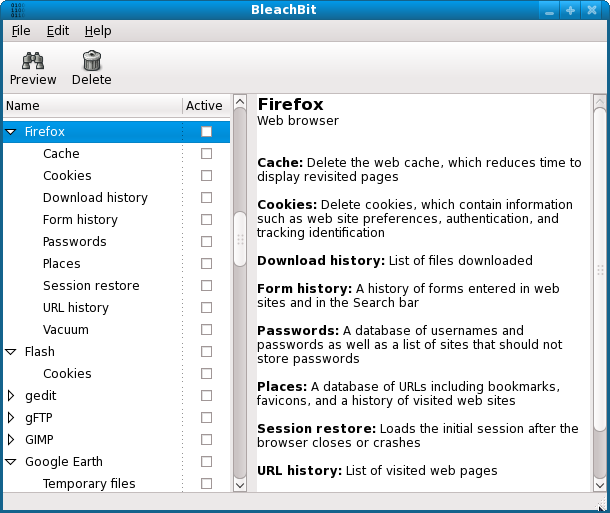Minimize the BleachBit window

click(549, 10)
